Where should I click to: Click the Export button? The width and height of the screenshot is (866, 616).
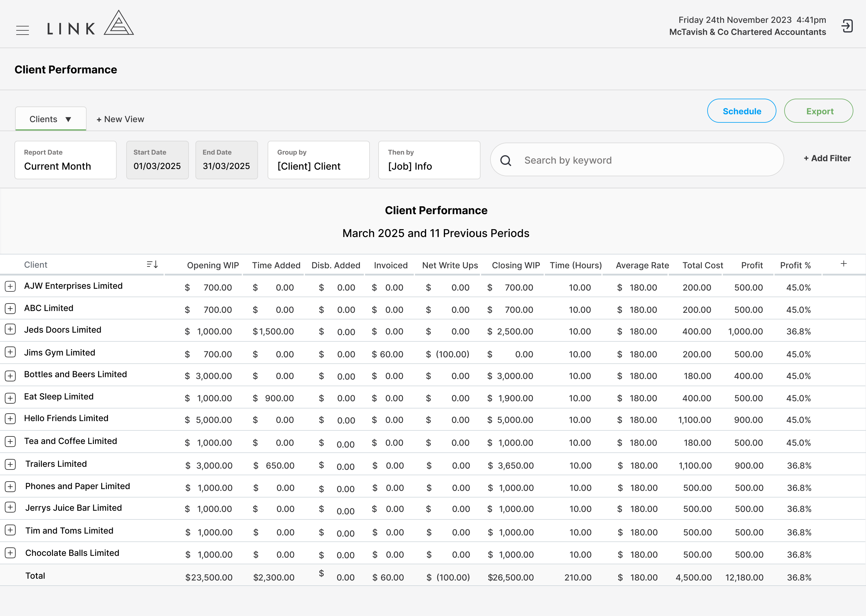point(818,111)
